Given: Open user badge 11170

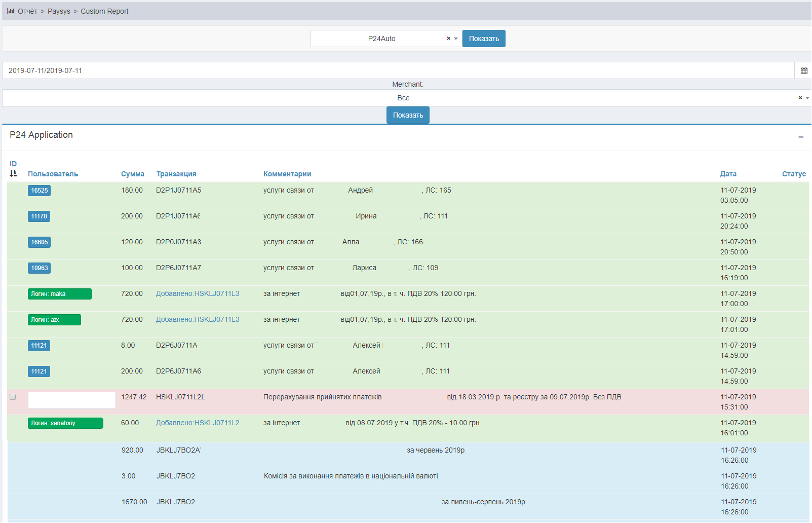Looking at the screenshot, I should click(39, 216).
